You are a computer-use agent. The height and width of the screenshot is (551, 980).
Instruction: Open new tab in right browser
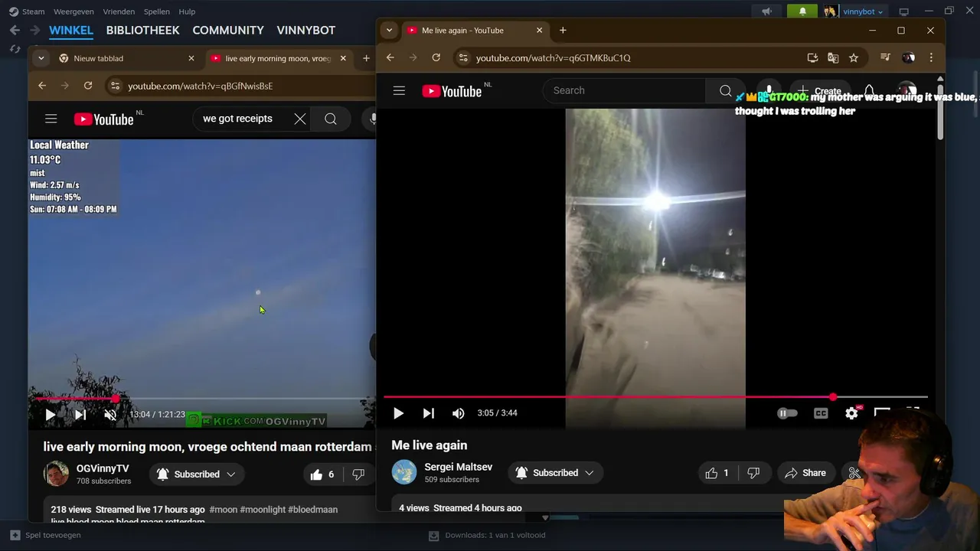coord(563,31)
